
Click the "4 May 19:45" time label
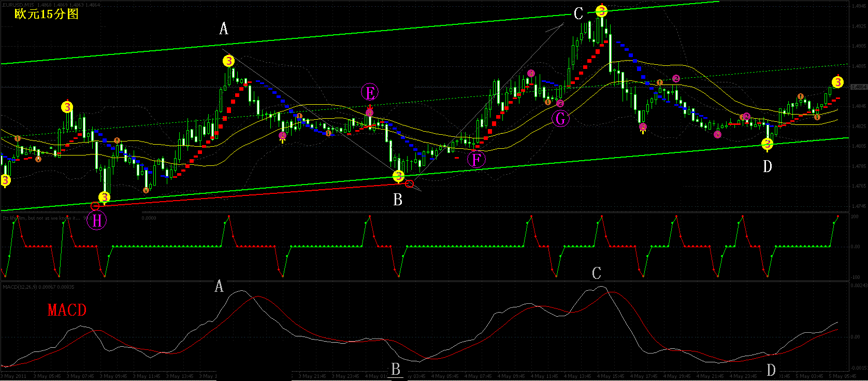[677, 376]
